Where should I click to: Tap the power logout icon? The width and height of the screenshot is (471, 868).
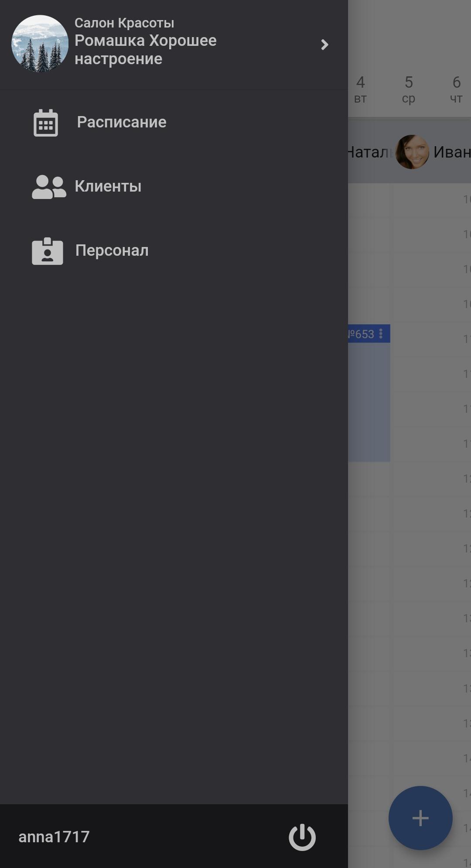click(x=302, y=837)
